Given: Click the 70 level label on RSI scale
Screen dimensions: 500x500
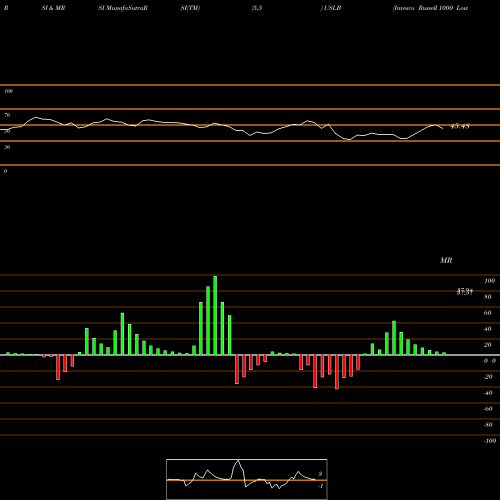Looking at the screenshot, I should [7, 115].
